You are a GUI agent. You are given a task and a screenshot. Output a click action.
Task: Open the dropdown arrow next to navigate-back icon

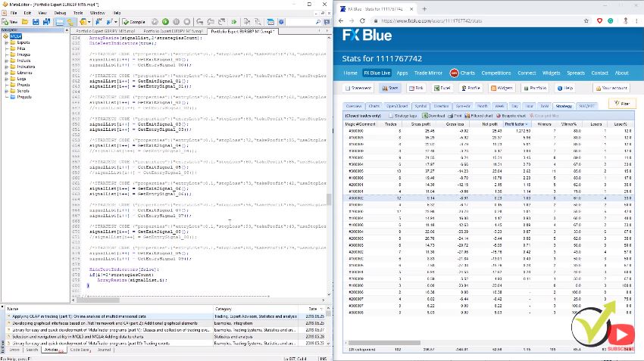tap(89, 22)
